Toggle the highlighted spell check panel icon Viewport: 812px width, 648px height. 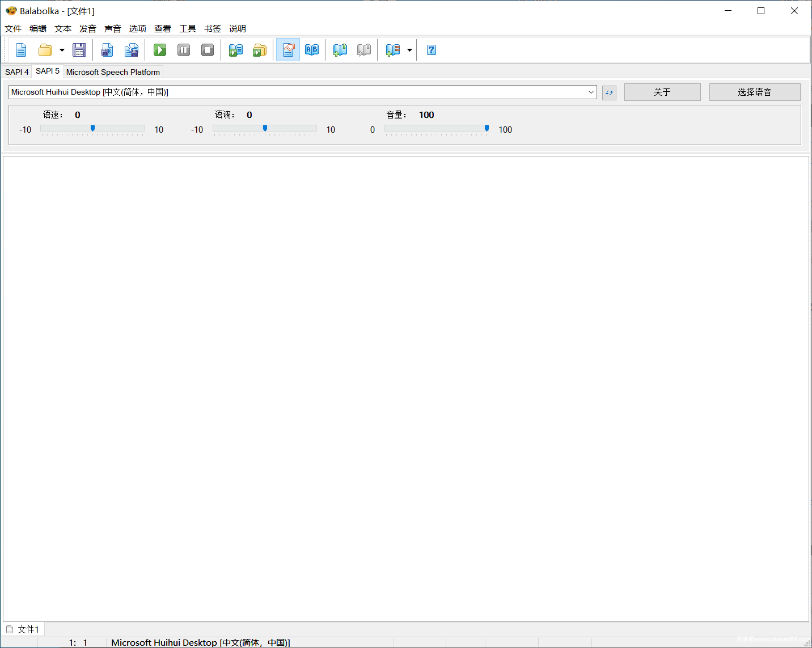click(x=288, y=50)
